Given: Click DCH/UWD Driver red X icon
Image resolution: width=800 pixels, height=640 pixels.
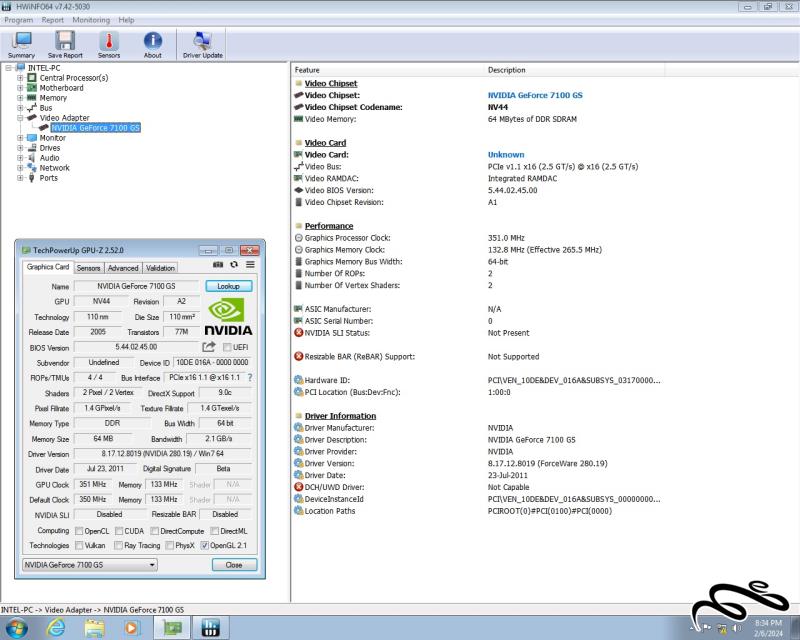Looking at the screenshot, I should [298, 487].
